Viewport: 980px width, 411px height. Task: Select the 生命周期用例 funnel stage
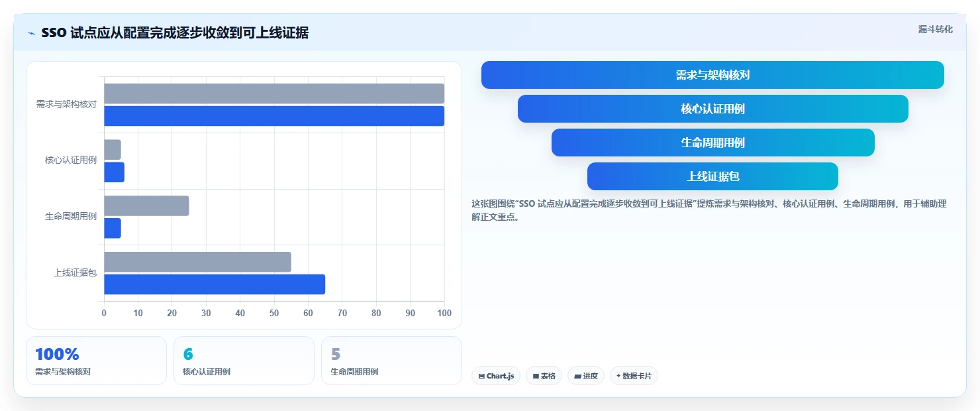(x=712, y=143)
